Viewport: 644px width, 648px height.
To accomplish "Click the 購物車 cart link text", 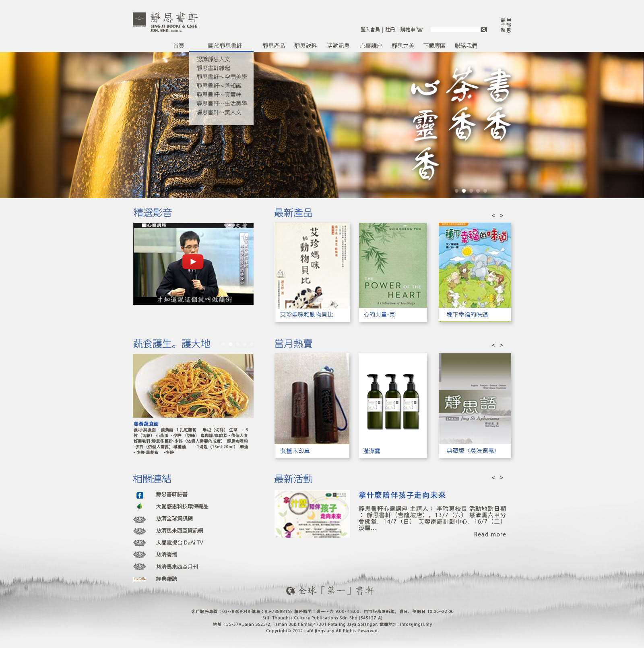I will 408,30.
